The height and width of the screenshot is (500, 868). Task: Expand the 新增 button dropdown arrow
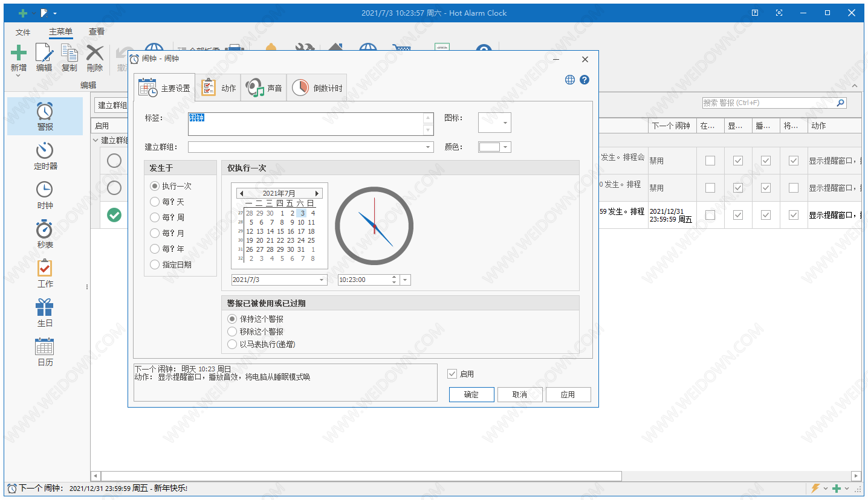18,76
